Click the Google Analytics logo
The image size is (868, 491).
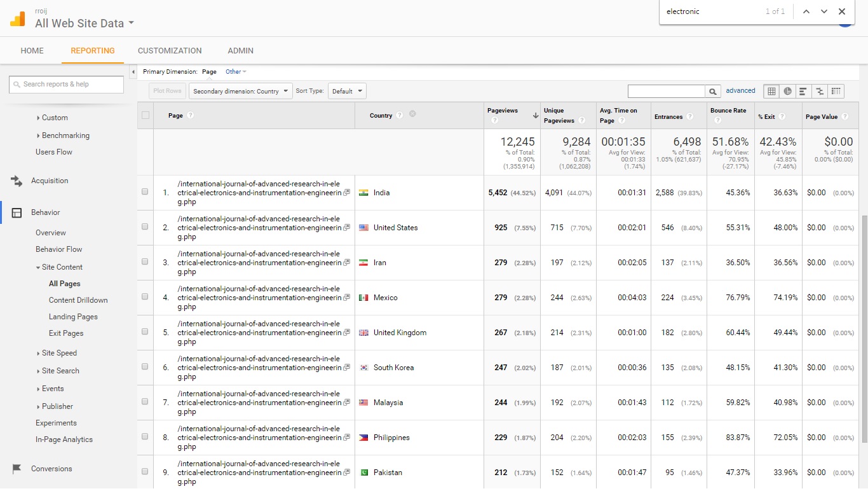(17, 19)
